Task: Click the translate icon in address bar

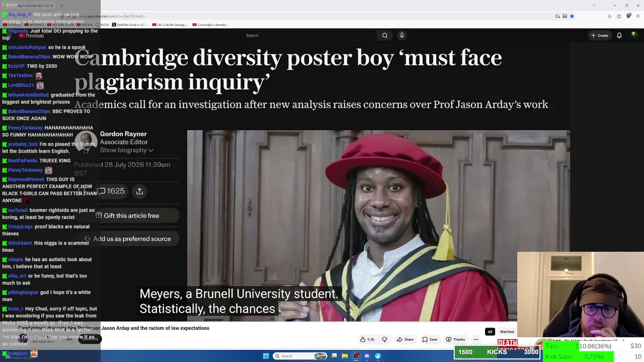Action: tap(565, 16)
